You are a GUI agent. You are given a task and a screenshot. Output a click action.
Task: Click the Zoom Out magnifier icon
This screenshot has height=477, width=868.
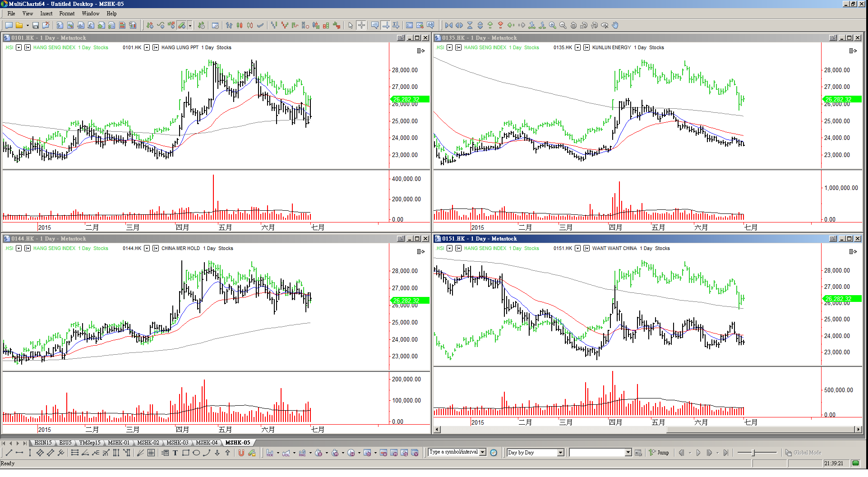point(563,25)
